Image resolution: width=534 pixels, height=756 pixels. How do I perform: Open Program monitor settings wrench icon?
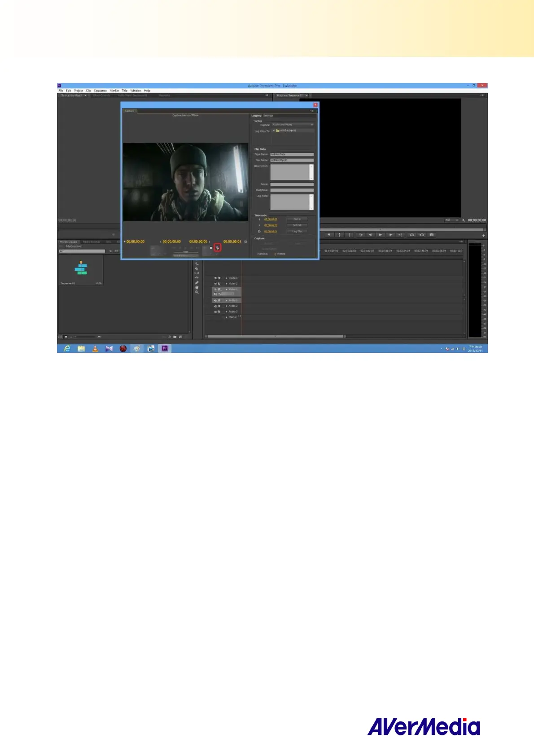pyautogui.click(x=464, y=220)
